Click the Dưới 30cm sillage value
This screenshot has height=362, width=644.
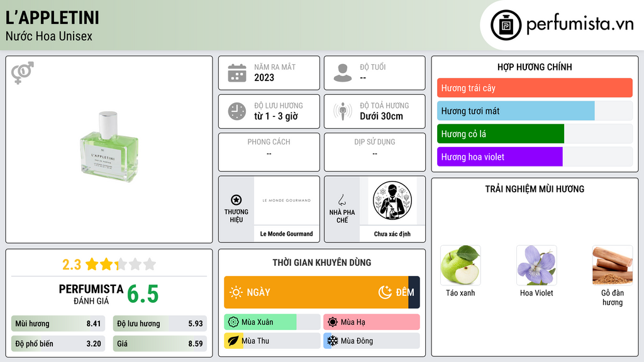pyautogui.click(x=381, y=116)
